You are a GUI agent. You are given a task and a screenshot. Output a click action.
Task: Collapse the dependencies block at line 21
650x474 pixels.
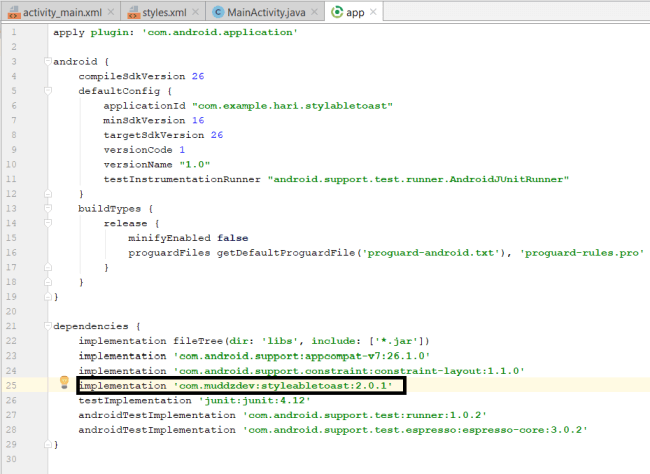48,326
